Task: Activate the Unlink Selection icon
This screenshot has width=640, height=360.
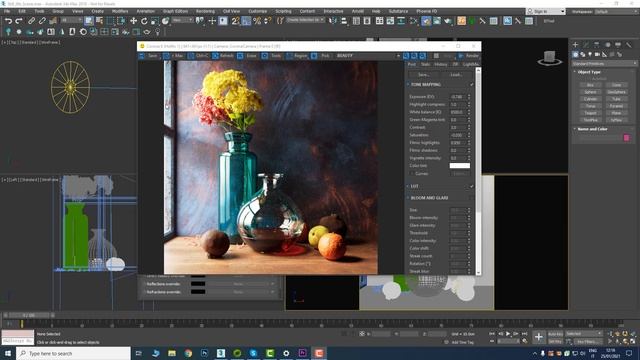Action: click(x=42, y=21)
